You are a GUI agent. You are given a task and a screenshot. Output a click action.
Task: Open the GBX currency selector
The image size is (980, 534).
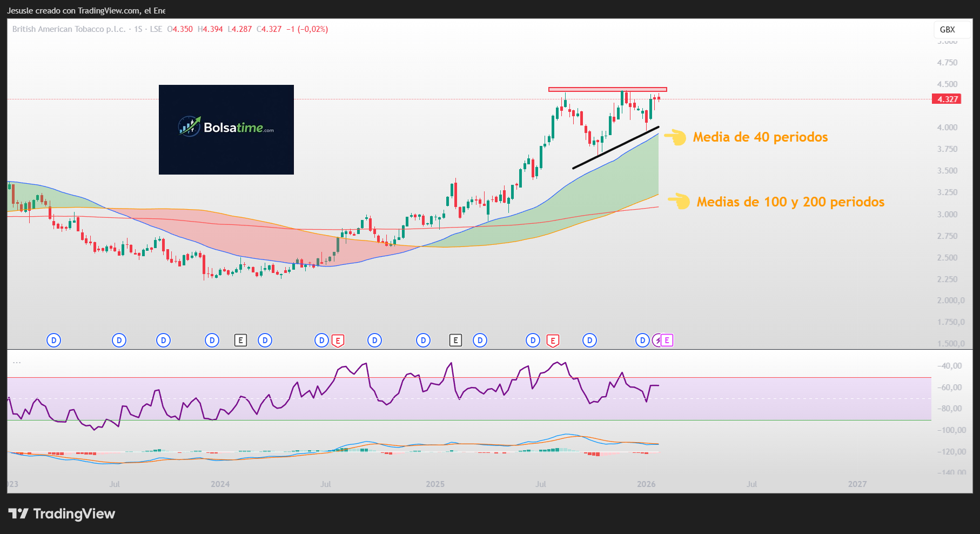(x=947, y=30)
